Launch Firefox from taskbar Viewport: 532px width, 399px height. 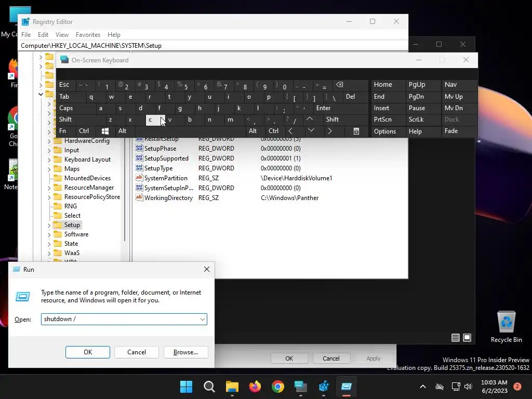coord(255,387)
